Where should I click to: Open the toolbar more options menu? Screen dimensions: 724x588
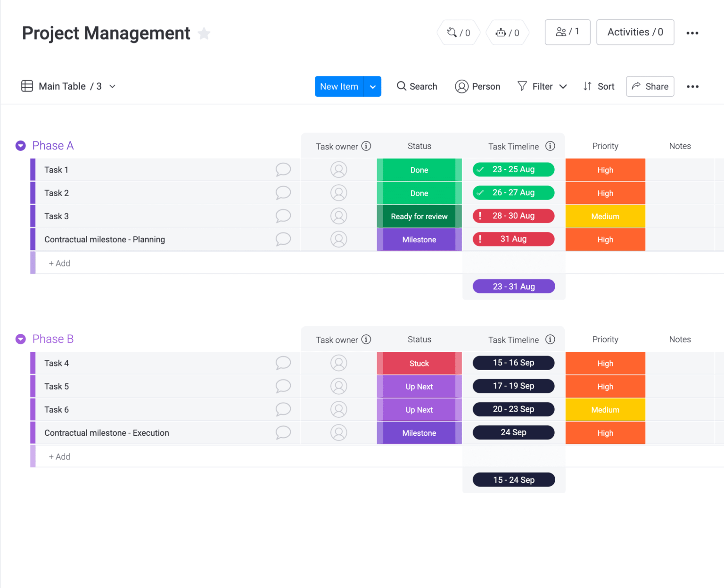coord(692,86)
